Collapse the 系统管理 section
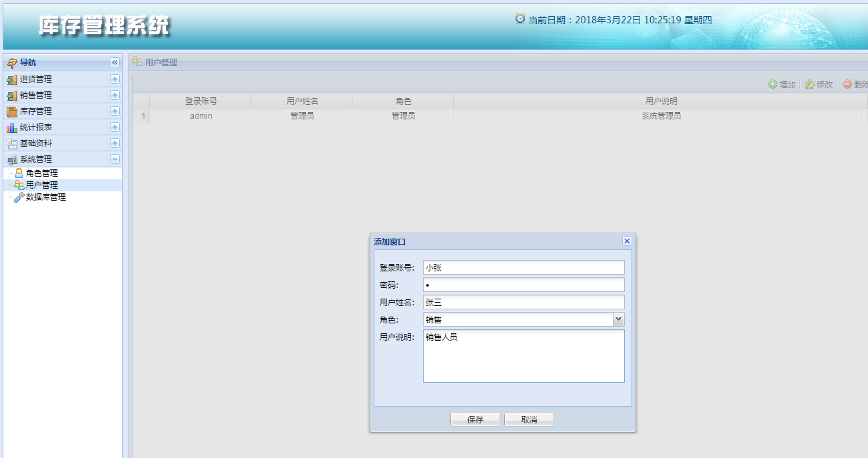868x458 pixels. tap(115, 159)
